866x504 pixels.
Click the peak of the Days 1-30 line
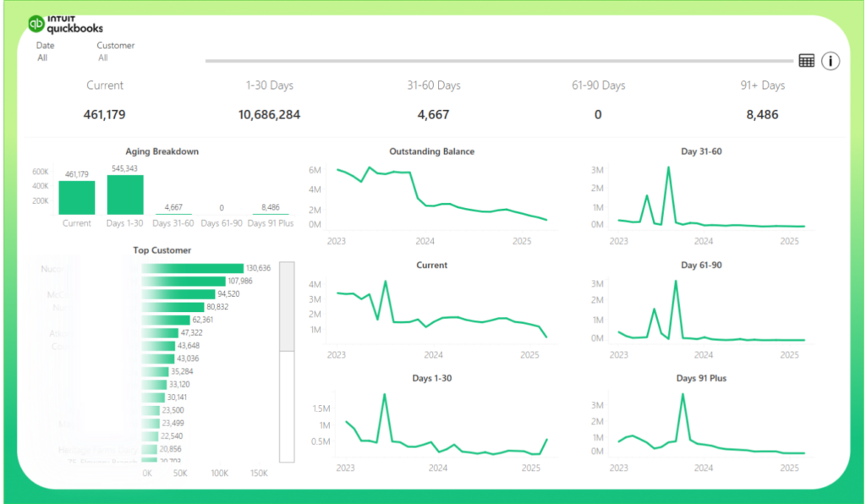385,394
